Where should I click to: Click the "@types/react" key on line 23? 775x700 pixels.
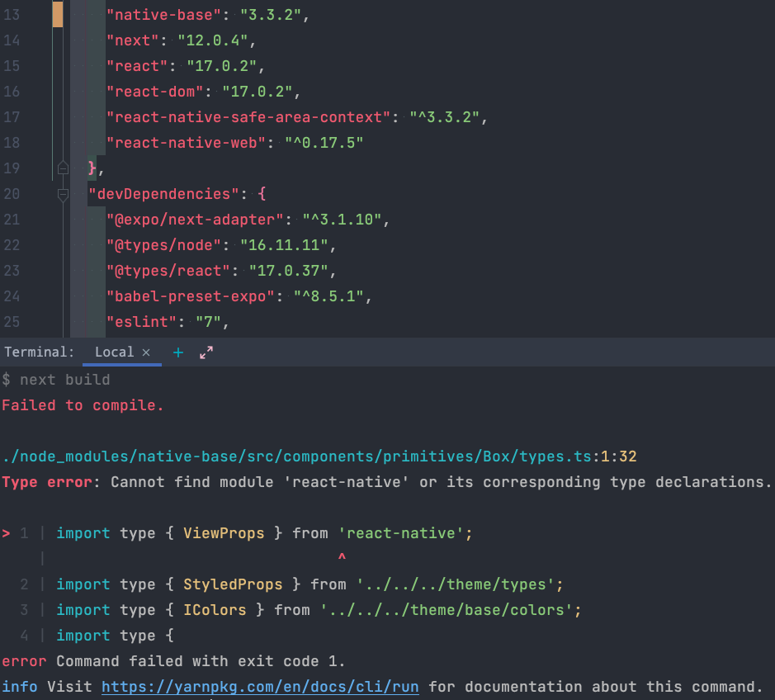[x=168, y=271]
